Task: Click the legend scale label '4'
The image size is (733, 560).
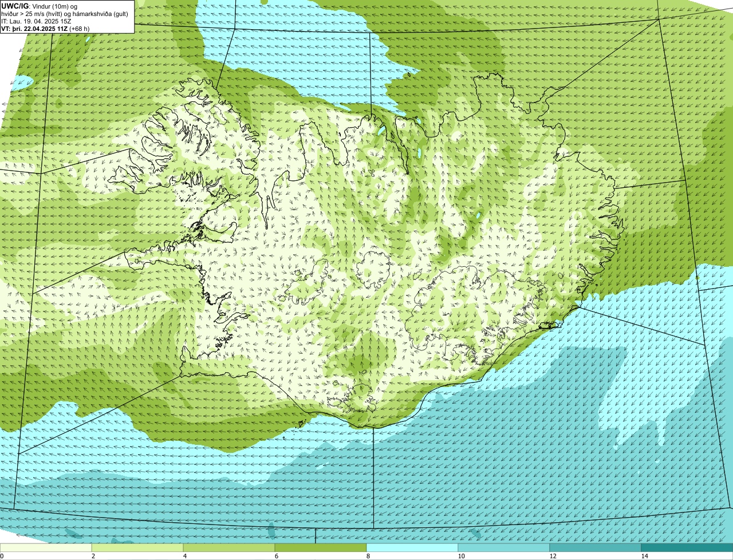Action: pos(184,556)
